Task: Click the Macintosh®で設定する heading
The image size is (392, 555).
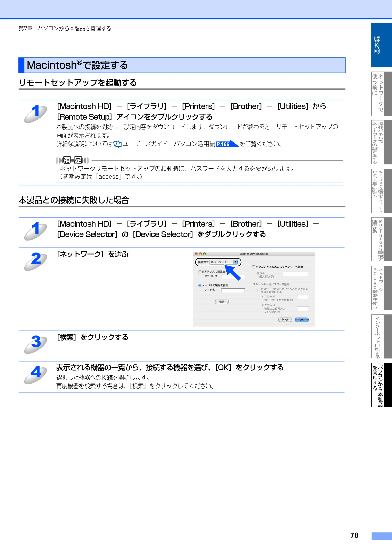Action: (x=77, y=65)
